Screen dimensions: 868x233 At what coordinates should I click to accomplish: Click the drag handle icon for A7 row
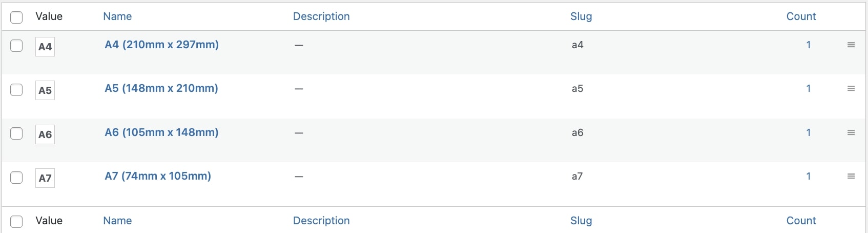(x=851, y=177)
